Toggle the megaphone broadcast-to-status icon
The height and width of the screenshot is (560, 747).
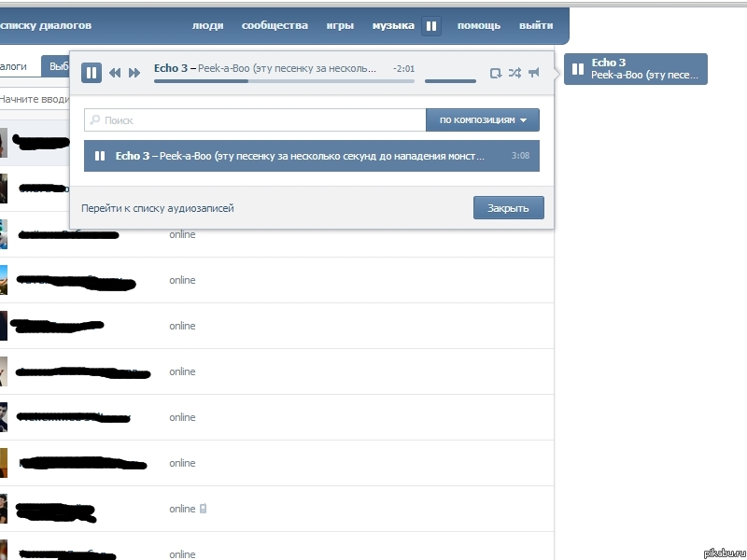click(534, 73)
